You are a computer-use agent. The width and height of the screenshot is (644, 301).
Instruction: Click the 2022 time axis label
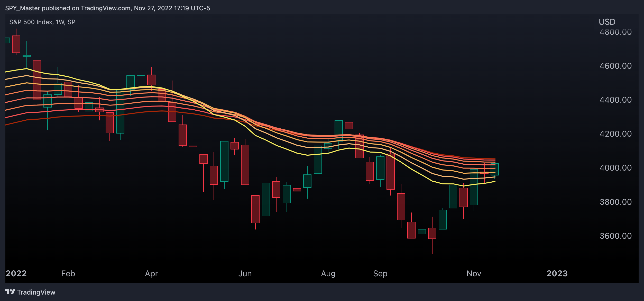[16, 273]
